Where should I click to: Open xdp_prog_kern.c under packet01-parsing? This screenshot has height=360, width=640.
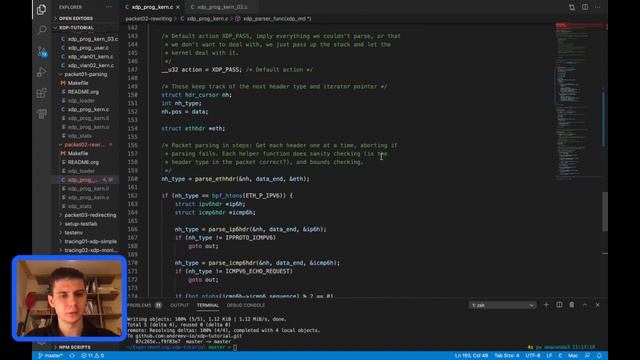(x=88, y=109)
